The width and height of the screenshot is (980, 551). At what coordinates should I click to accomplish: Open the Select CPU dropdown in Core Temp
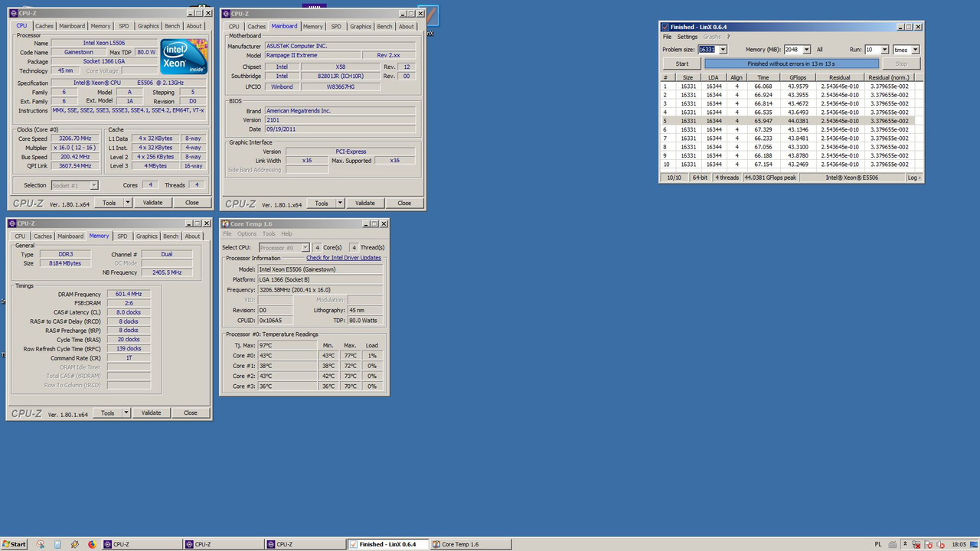coord(305,248)
